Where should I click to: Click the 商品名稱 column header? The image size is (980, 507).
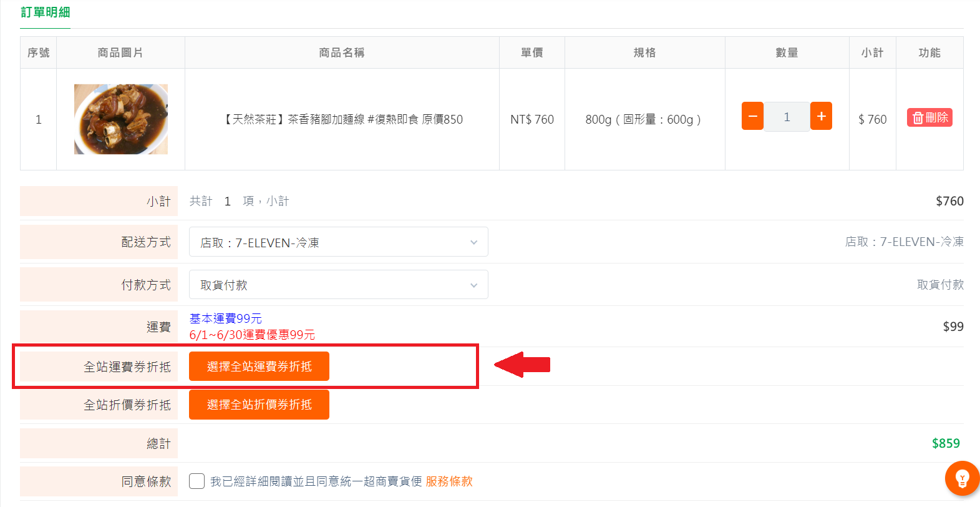(x=342, y=53)
